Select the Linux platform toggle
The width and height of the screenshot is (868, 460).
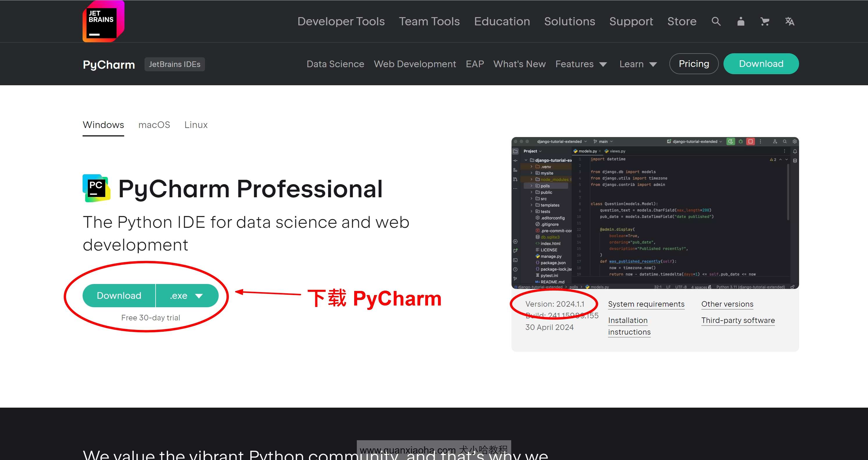coord(195,125)
